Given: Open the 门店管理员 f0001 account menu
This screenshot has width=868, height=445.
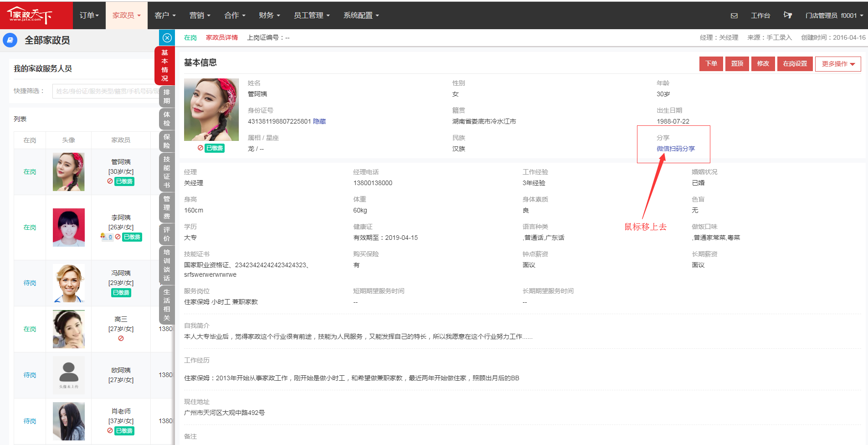Looking at the screenshot, I should pos(834,16).
